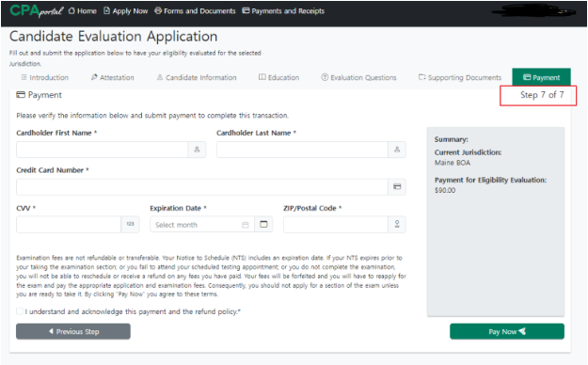Viewport: 588px width, 365px height.
Task: Click the Pay Now button
Action: [507, 331]
